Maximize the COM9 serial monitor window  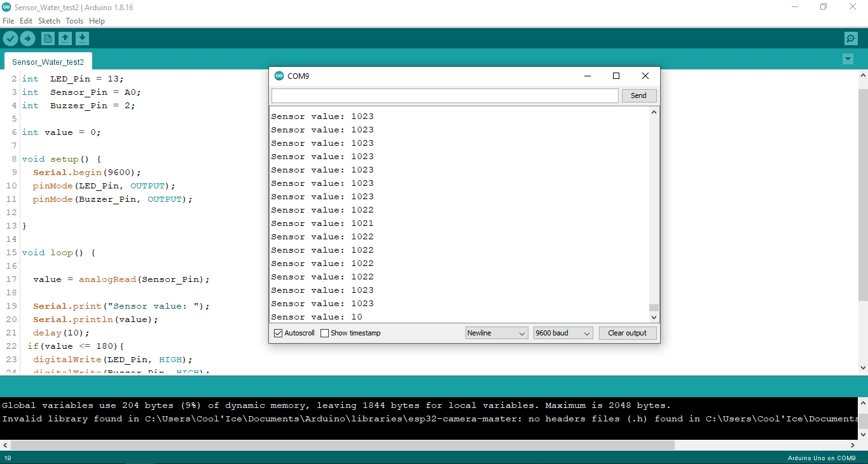point(616,76)
